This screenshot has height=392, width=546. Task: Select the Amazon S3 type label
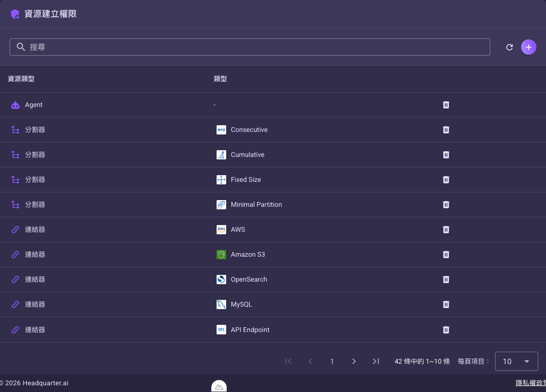(x=248, y=255)
